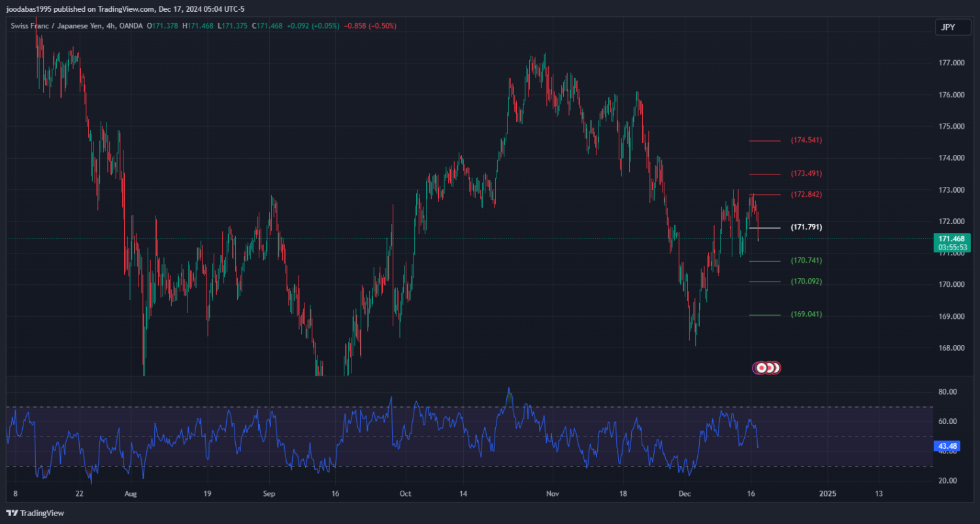This screenshot has height=524, width=980.
Task: Select the red resistance label 174.541
Action: (806, 140)
